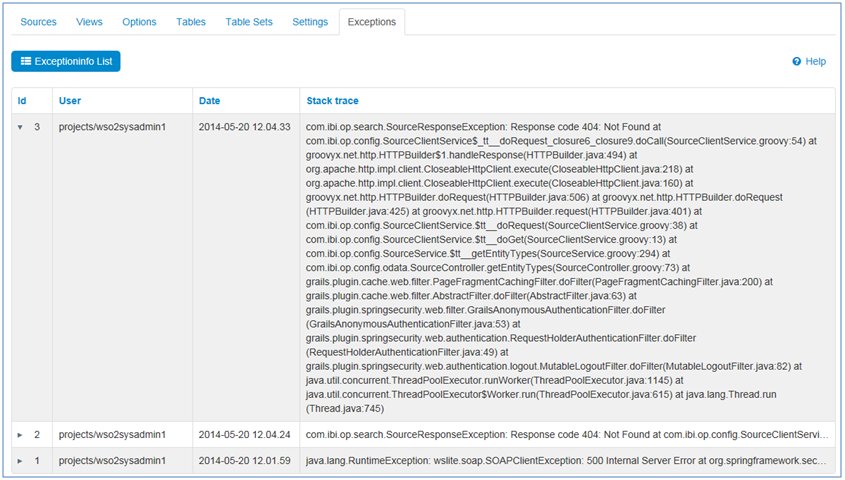Screen dimensions: 845x480
Task: Click the SOAPClientException stack trace in row 1
Action: pos(566,460)
